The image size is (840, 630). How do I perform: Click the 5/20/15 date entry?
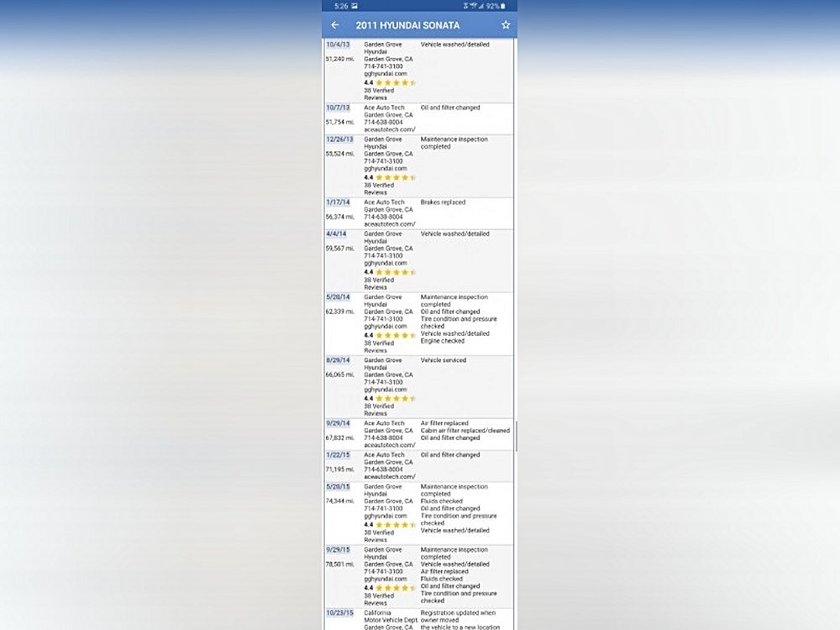pos(338,487)
